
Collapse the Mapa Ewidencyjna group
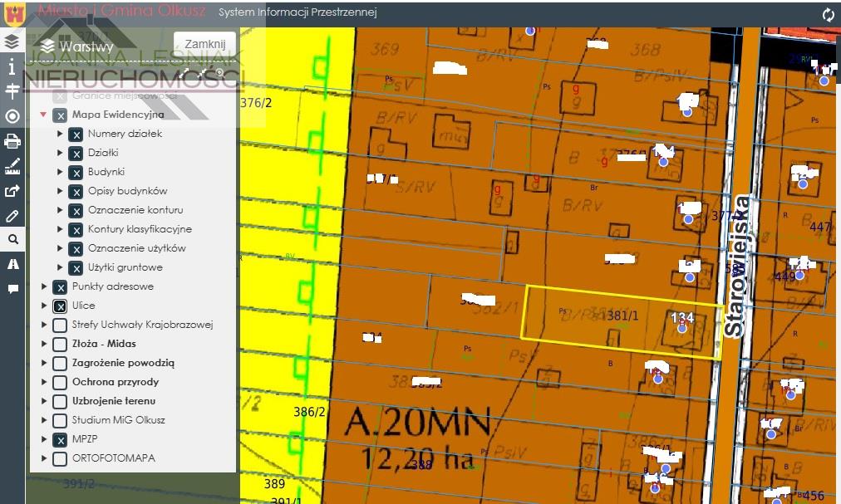coord(44,115)
